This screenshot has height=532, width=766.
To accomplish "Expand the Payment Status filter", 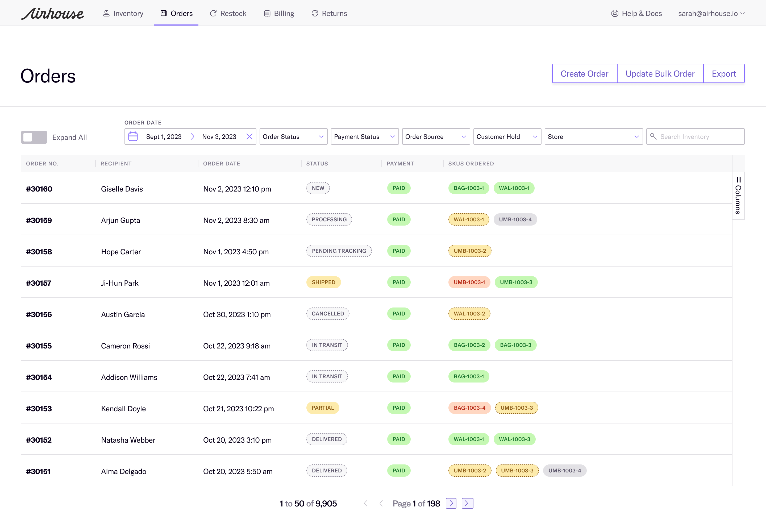I will click(x=364, y=137).
